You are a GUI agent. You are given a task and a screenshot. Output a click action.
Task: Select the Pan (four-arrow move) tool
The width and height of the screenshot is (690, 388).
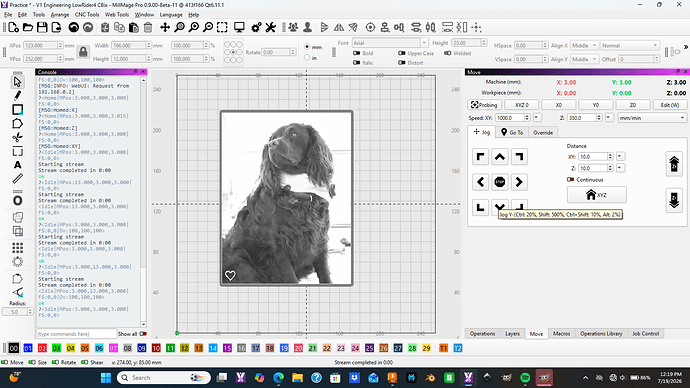(x=165, y=28)
